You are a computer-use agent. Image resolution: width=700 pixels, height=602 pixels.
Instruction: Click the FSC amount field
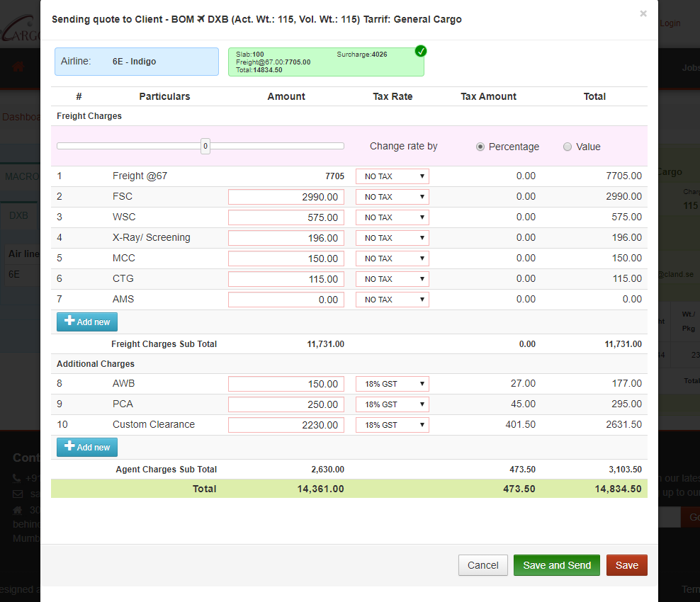[x=286, y=197]
